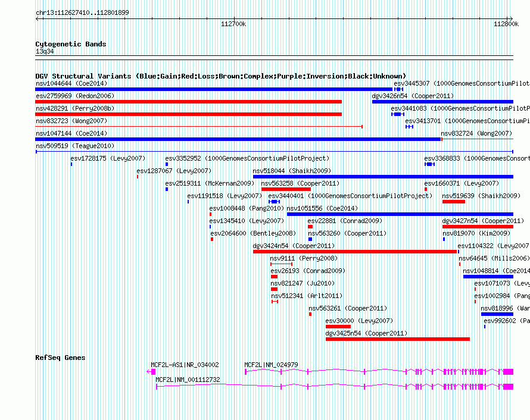
Task: Click variant label nsv1051556 (Coe2014)
Action: [322, 208]
